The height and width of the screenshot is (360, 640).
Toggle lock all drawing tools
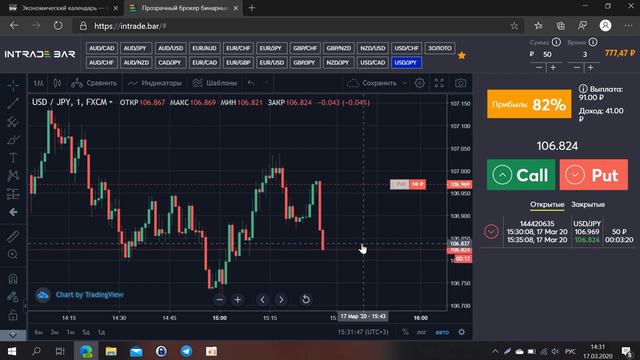[13, 315]
